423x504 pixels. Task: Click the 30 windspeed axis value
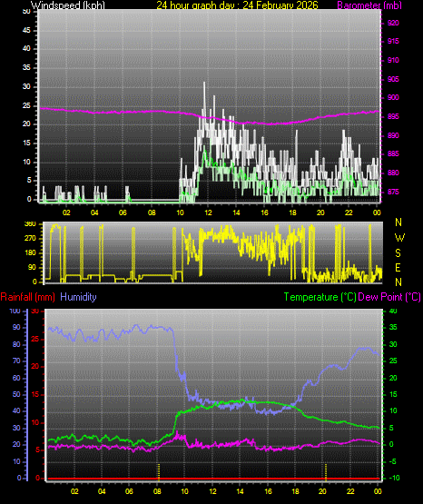(26, 86)
